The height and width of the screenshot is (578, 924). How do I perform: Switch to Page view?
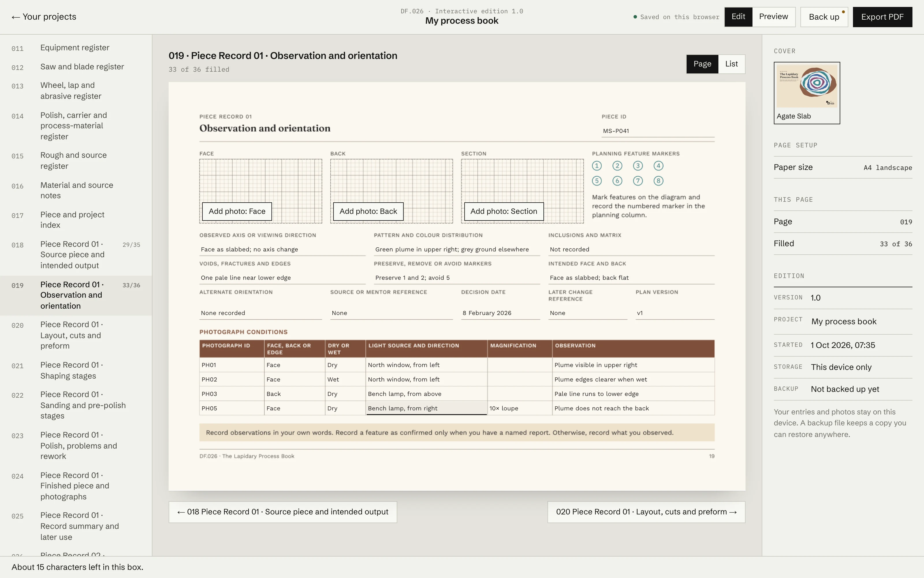pos(702,64)
